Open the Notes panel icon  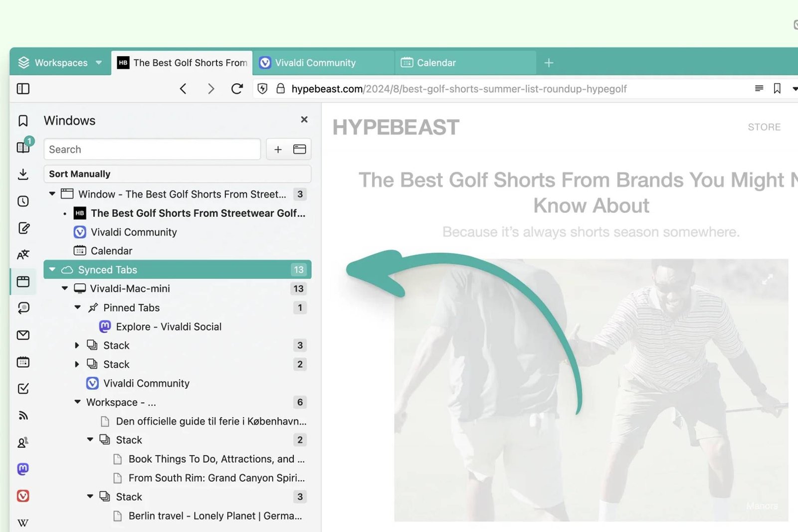[23, 228]
